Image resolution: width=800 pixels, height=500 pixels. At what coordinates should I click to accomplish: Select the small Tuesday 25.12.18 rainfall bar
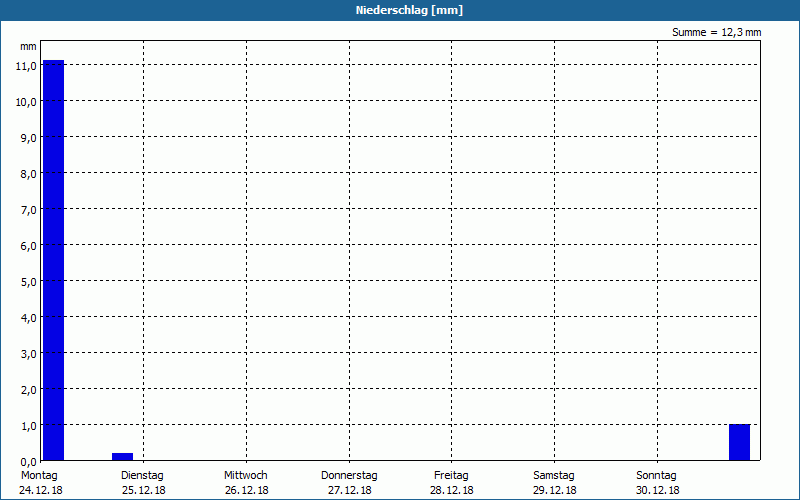122,457
